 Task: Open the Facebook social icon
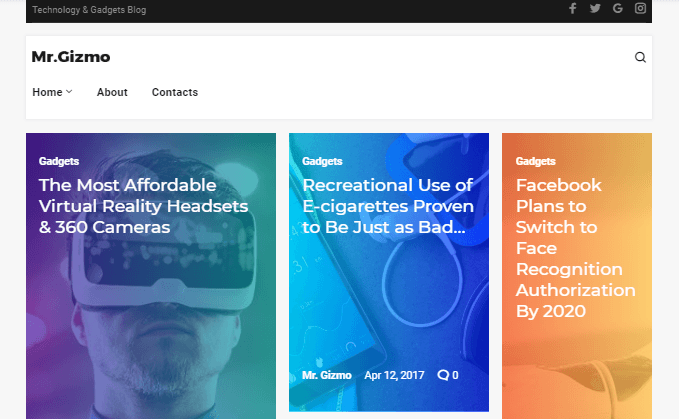pyautogui.click(x=572, y=9)
